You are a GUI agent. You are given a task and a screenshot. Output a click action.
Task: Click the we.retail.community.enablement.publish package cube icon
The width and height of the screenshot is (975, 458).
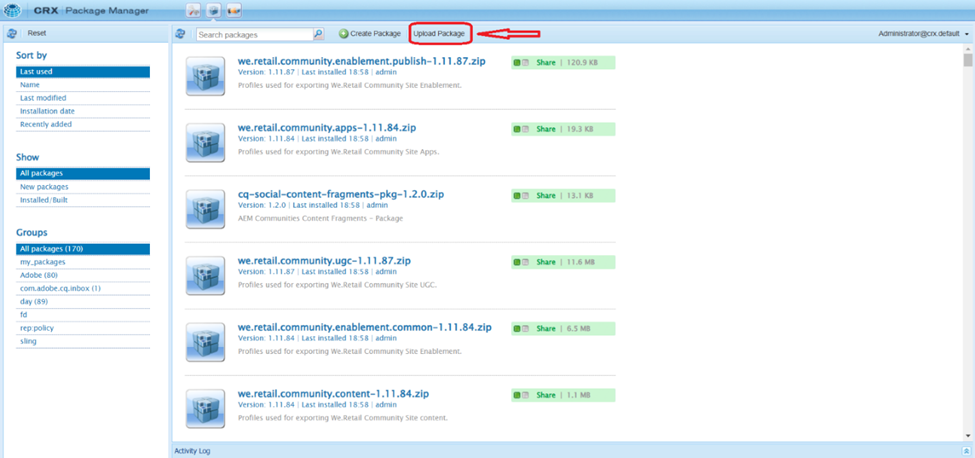(x=205, y=76)
